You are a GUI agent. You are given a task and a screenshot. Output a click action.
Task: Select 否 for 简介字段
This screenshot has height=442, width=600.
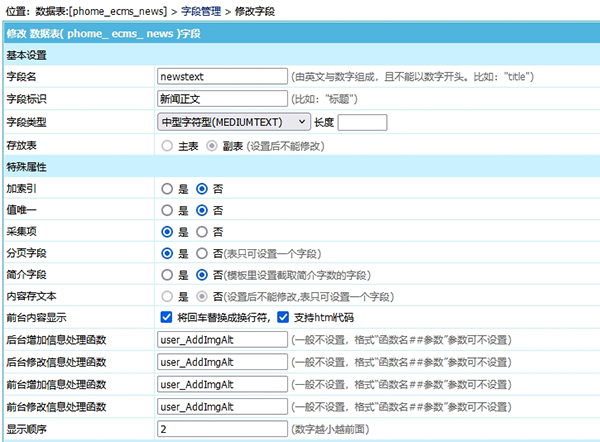click(x=202, y=275)
